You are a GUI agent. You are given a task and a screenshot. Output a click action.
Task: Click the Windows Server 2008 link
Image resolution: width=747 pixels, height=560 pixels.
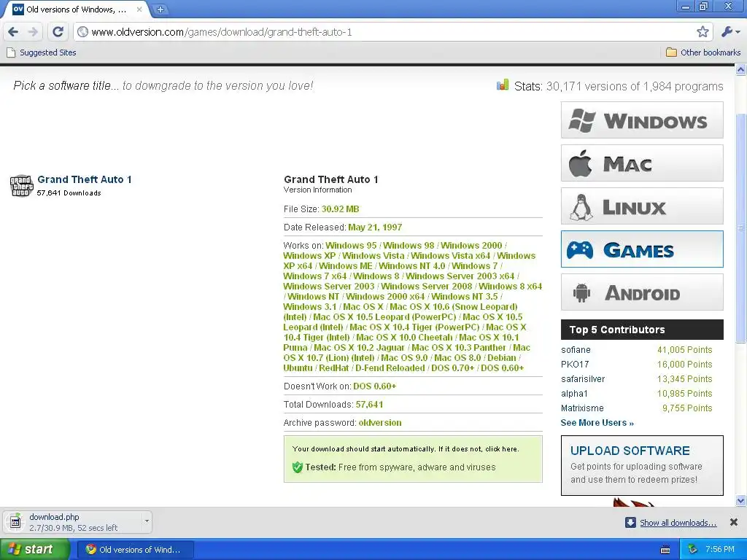[x=426, y=286]
